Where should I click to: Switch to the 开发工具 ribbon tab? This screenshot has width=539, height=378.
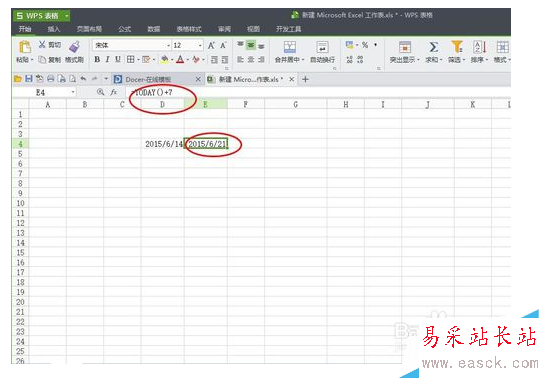[288, 29]
